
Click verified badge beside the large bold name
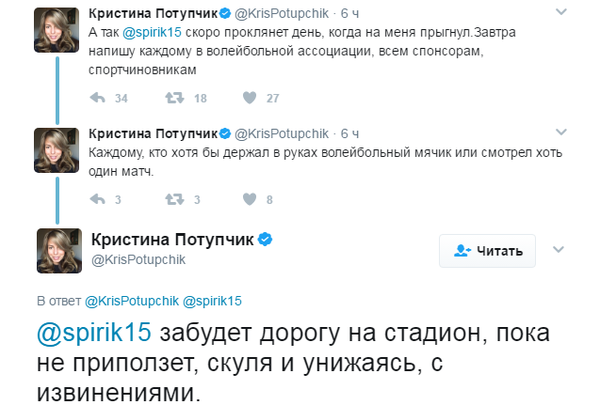coord(266,240)
